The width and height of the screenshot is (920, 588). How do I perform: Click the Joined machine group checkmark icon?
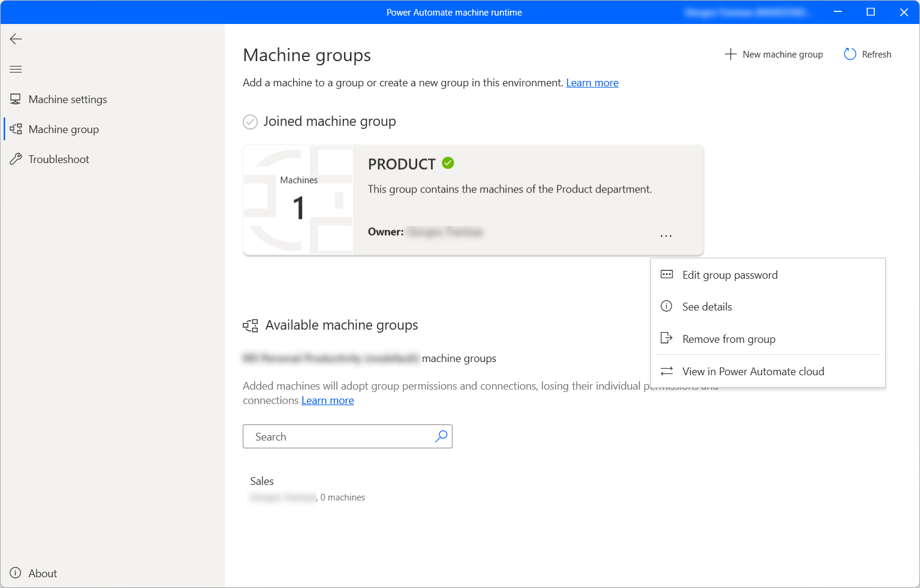click(x=250, y=122)
